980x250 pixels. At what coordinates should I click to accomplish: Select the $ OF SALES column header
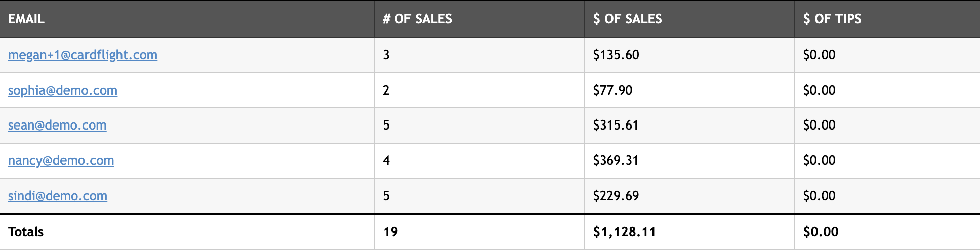[689, 19]
